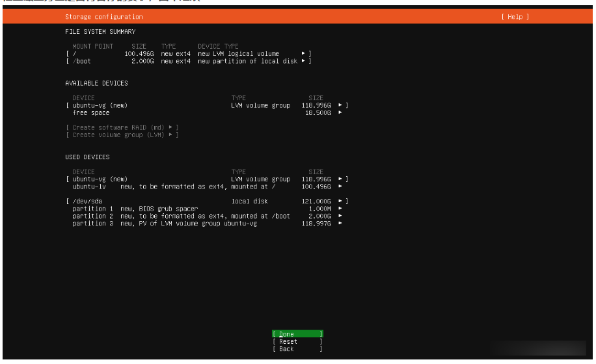The width and height of the screenshot is (596, 364).
Task: Open the /dev/sda local disk menu
Action: [341, 201]
